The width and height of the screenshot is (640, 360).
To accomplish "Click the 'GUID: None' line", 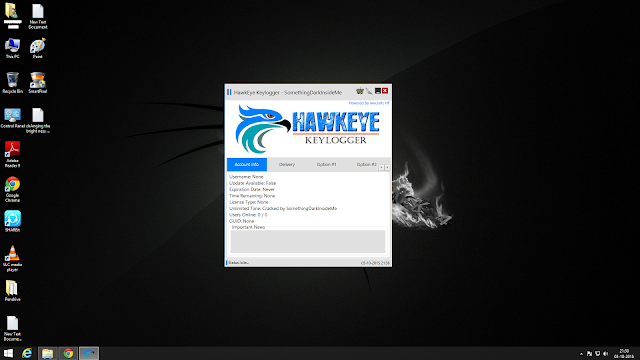I will pyautogui.click(x=241, y=221).
